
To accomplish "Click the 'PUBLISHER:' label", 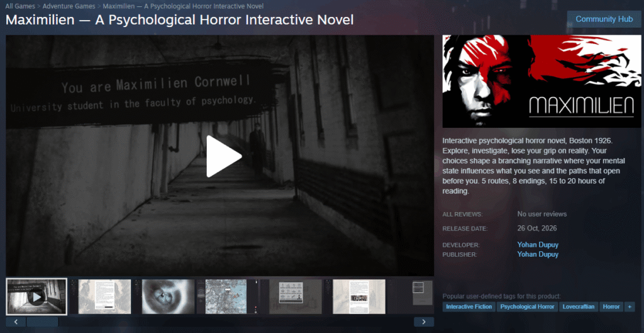I will pos(460,255).
